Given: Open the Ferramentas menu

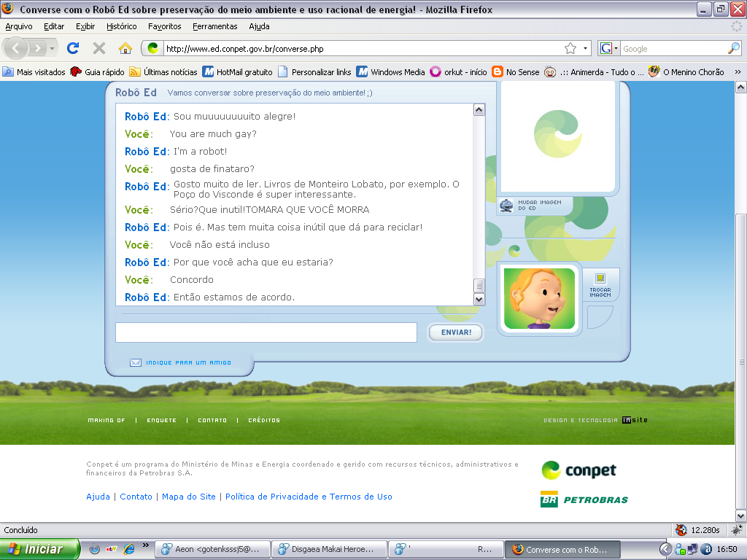Looking at the screenshot, I should tap(215, 27).
